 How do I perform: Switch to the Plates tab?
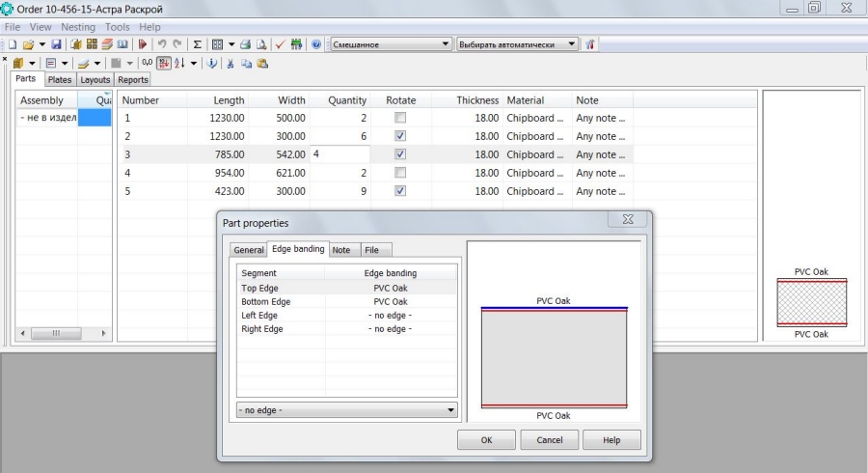59,80
